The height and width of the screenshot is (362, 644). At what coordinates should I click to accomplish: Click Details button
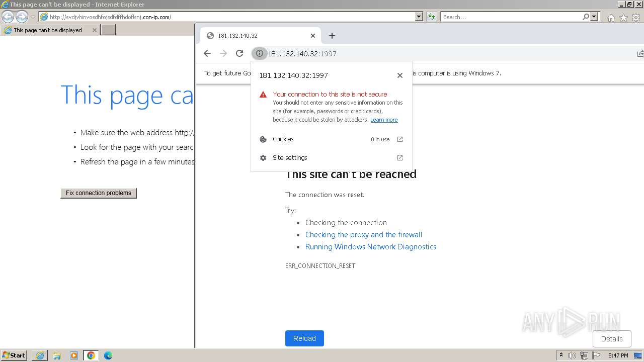612,339
